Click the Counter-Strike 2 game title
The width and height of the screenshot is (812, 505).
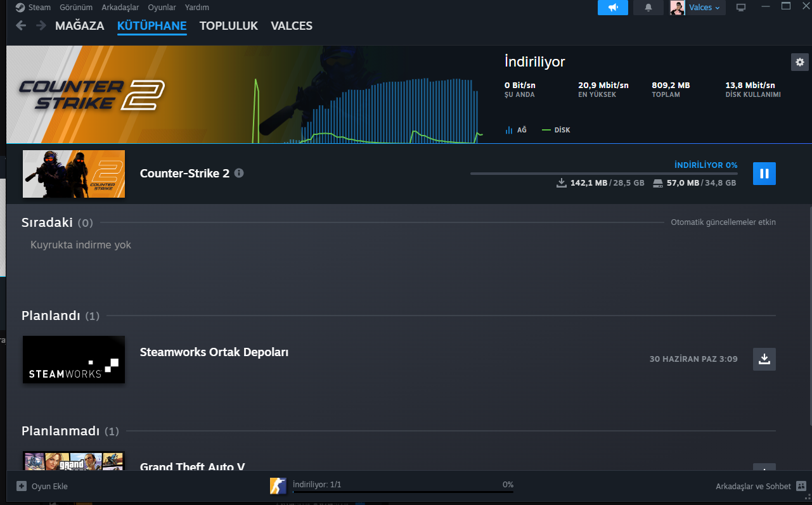184,173
